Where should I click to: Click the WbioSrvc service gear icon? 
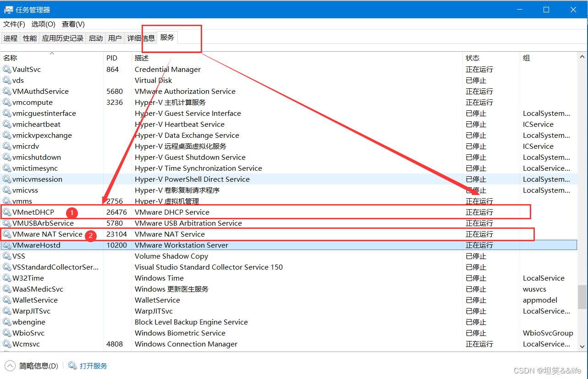tap(6, 333)
